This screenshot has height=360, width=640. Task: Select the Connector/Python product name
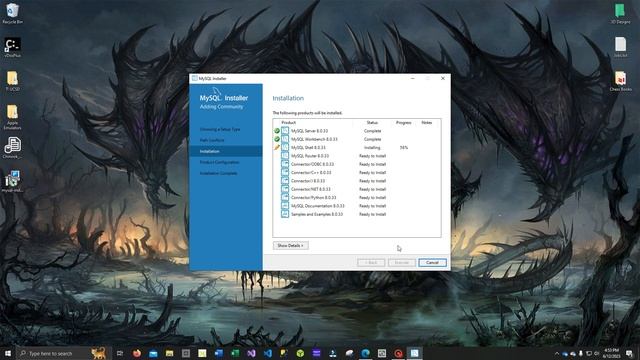click(x=313, y=198)
